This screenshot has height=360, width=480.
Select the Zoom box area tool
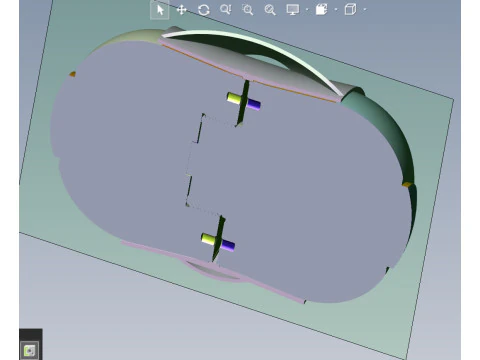(x=248, y=10)
